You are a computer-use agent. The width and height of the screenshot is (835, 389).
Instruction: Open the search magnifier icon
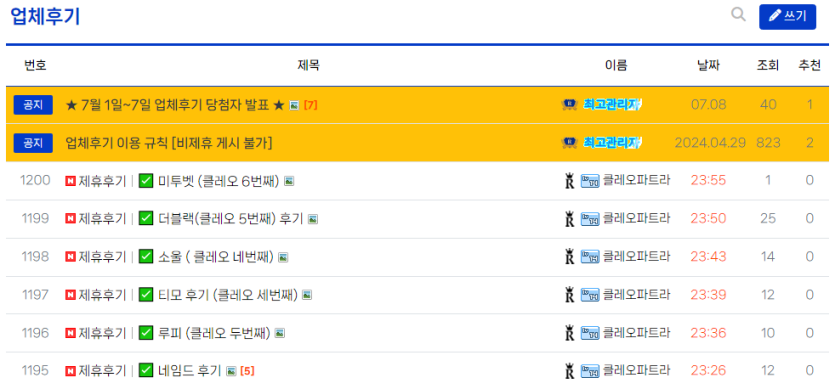(x=738, y=14)
